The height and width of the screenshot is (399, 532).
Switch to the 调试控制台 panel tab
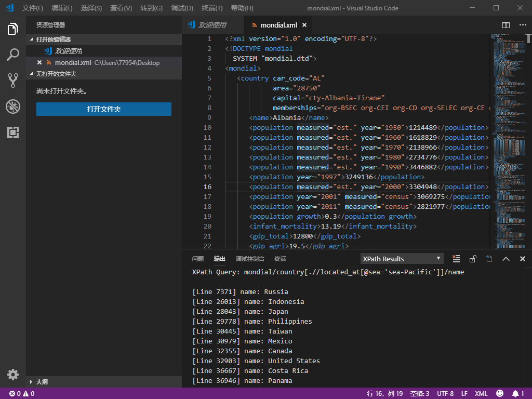point(250,259)
